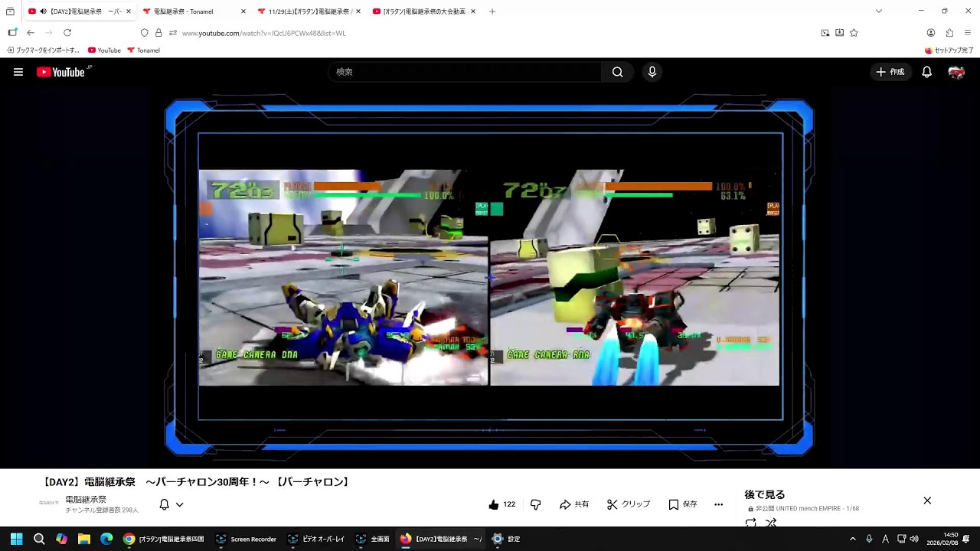980x551 pixels.
Task: Open the browser application menu
Action: [967, 33]
